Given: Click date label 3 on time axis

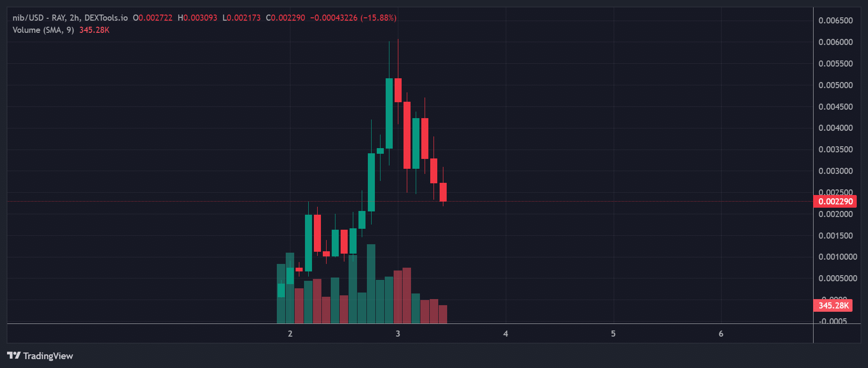Looking at the screenshot, I should pos(398,334).
